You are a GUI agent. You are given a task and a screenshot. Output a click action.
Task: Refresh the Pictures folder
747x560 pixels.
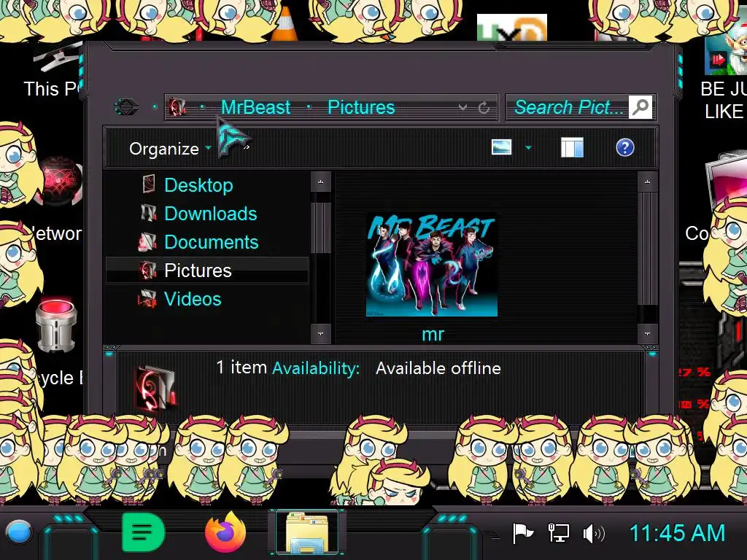[x=484, y=107]
